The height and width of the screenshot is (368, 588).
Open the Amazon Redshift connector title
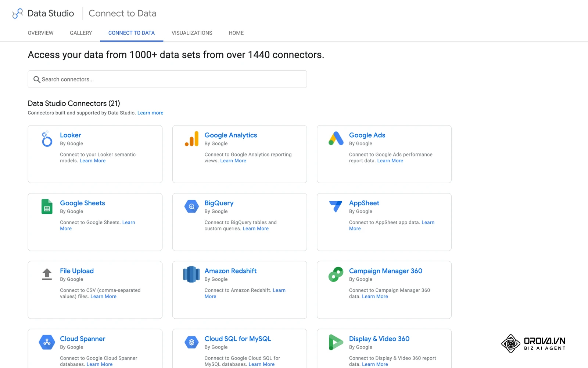230,271
